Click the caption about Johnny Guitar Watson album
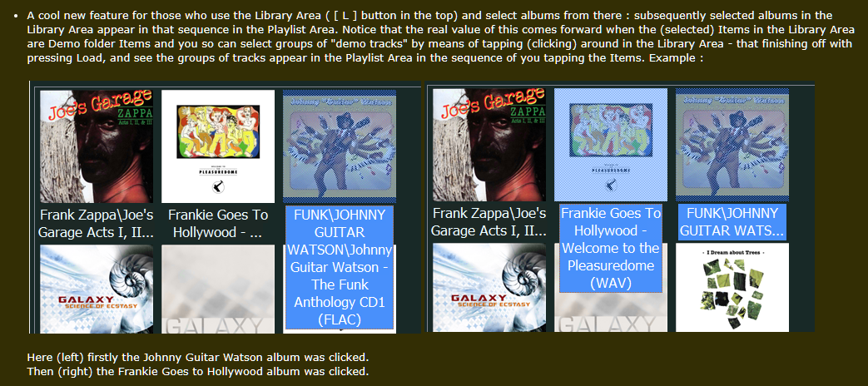Viewport: 868px width, 386px height. click(x=197, y=357)
